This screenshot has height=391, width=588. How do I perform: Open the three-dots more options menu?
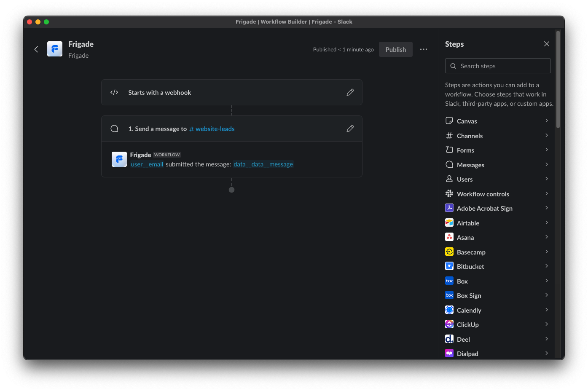[424, 49]
